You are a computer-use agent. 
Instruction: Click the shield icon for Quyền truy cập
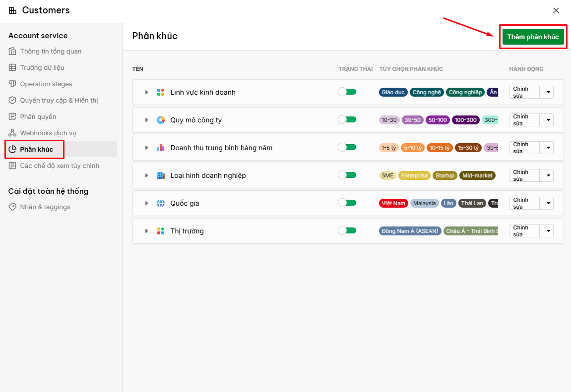pyautogui.click(x=12, y=101)
